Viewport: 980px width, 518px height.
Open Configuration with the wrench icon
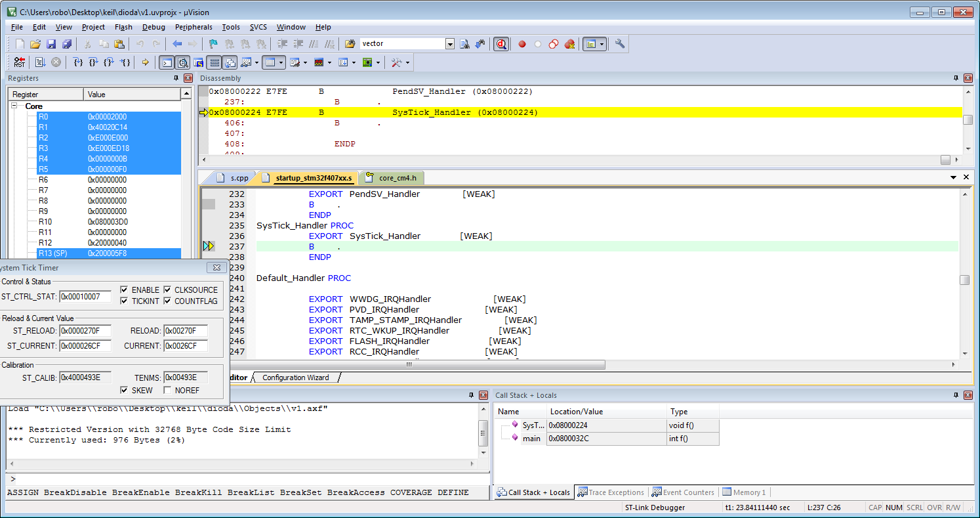pyautogui.click(x=619, y=44)
